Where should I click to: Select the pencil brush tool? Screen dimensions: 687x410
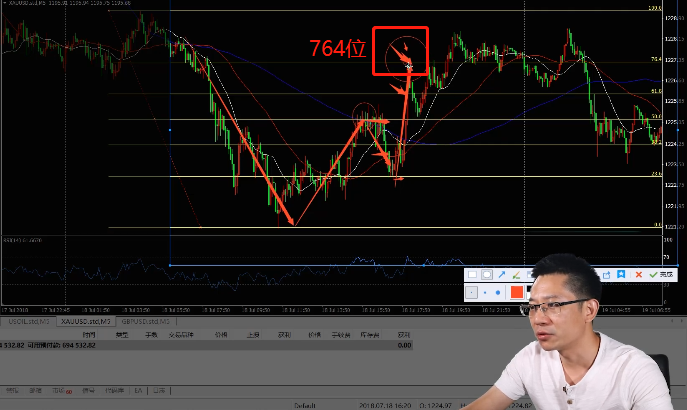516,275
